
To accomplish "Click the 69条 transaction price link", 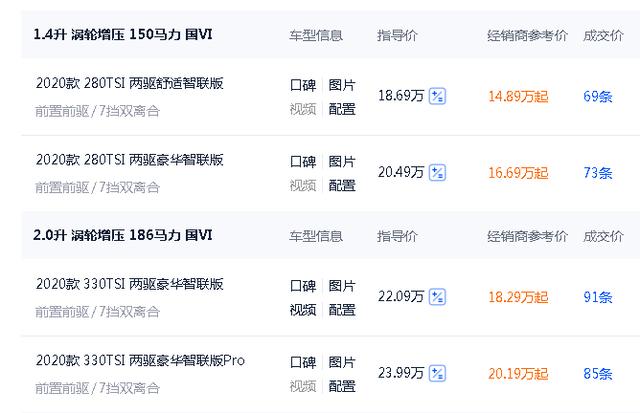I will (597, 97).
